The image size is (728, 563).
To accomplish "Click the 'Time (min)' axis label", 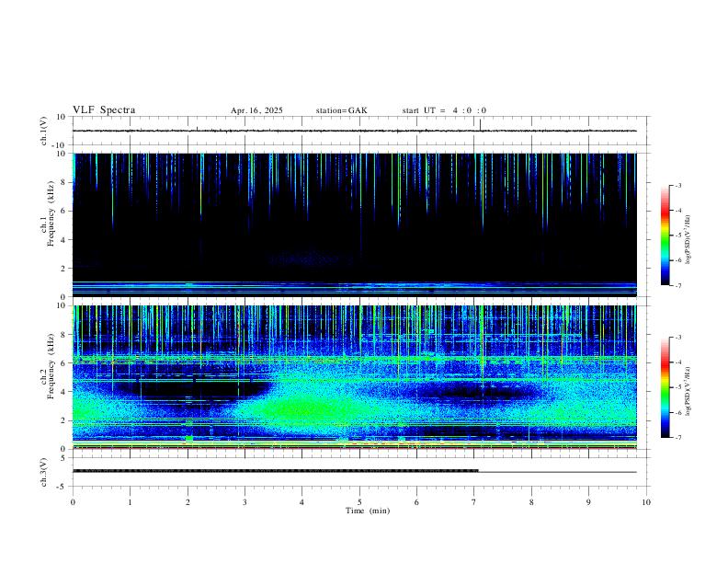I will click(x=368, y=511).
